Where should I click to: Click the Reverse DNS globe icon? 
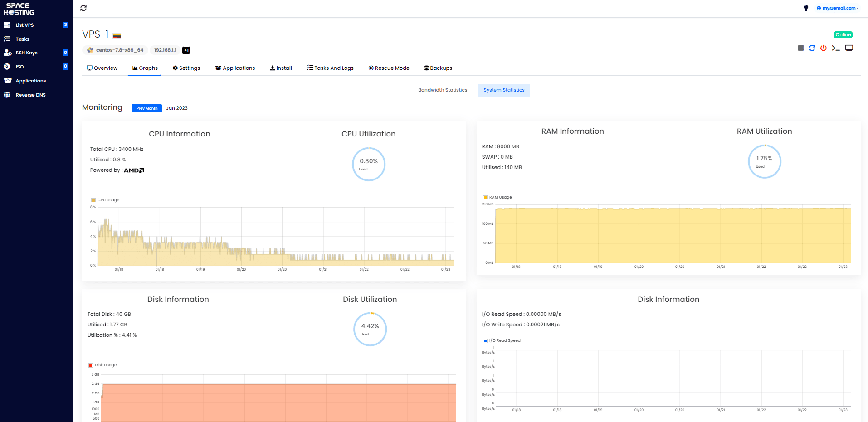pos(7,95)
